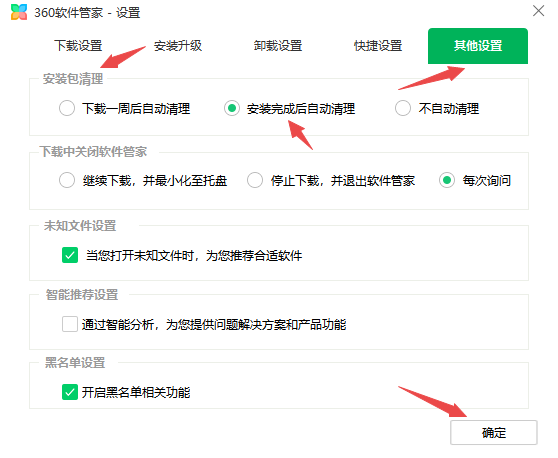Image resolution: width=558 pixels, height=458 pixels.
Task: Choose 停止下载，并退出软件管家 option
Action: (255, 180)
